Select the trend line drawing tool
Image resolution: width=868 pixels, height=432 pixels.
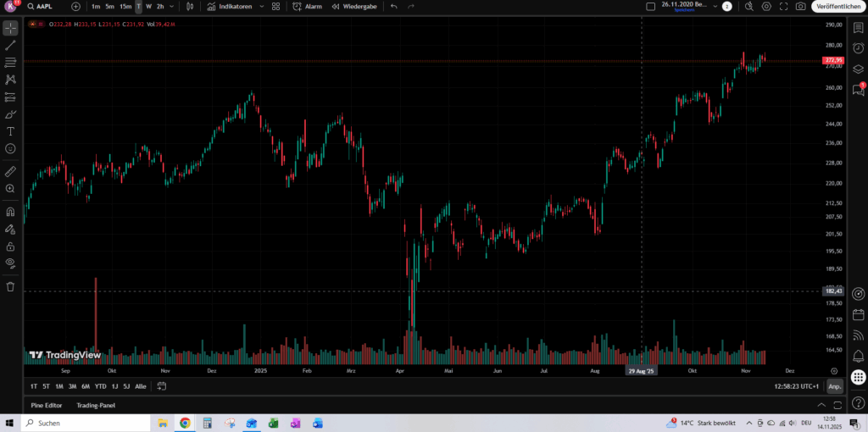tap(10, 45)
